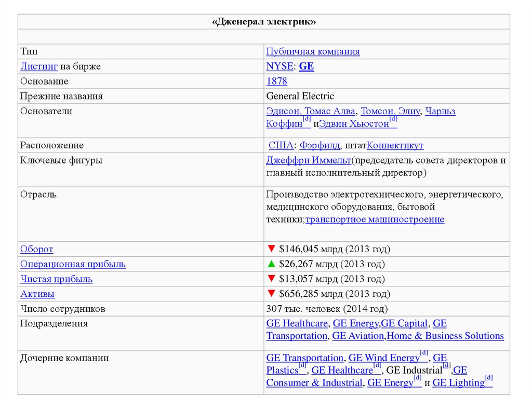Viewport: 532px width, 398px height.
Task: Follow the Коннектикут state link
Action: tap(395, 145)
